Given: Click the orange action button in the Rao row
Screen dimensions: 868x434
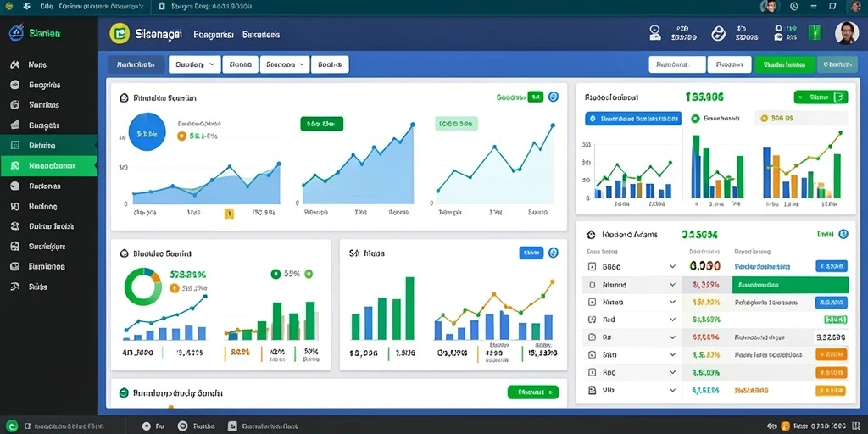Looking at the screenshot, I should click(832, 373).
